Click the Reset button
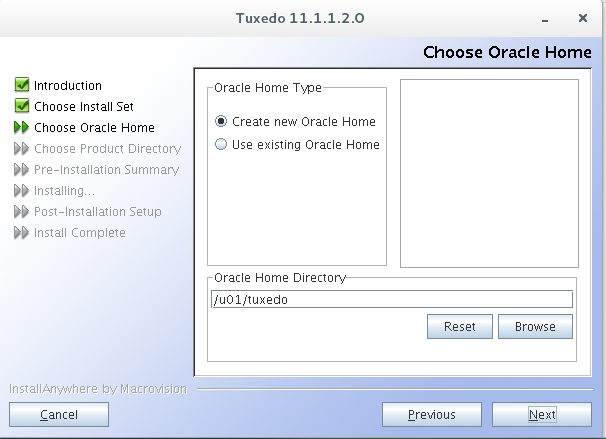 pos(460,327)
